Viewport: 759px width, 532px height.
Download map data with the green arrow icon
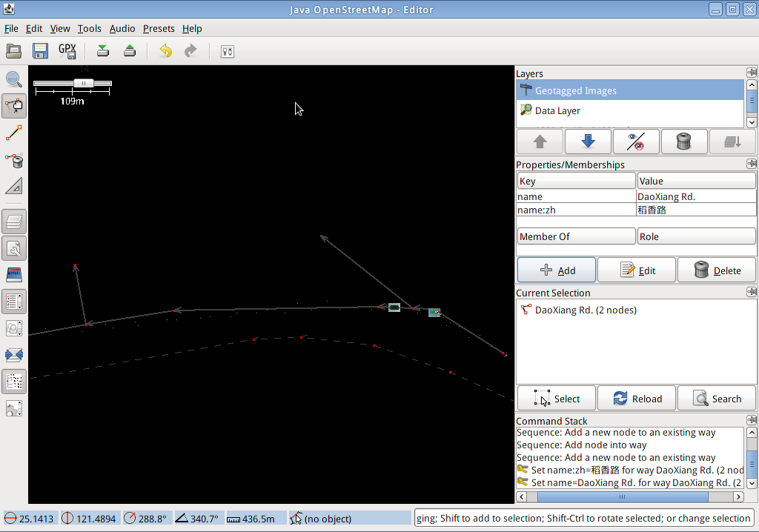coord(103,51)
